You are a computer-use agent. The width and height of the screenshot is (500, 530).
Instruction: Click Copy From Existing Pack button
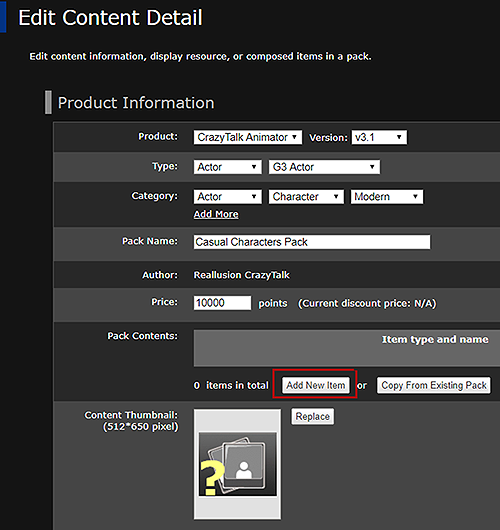coord(434,385)
